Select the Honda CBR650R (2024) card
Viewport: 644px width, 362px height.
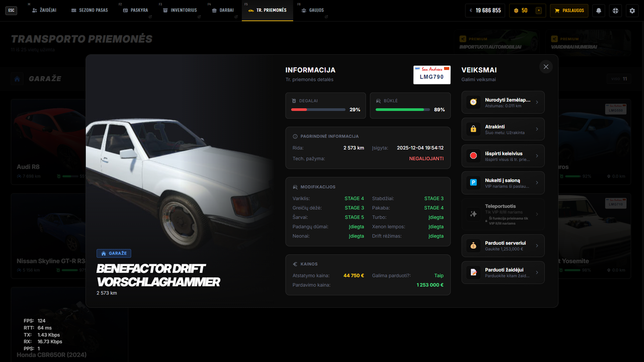coord(69,324)
